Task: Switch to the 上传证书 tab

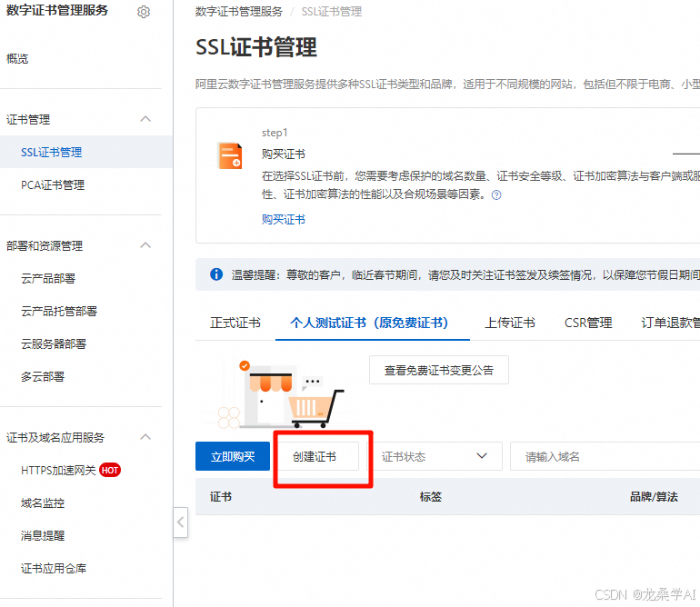Action: click(510, 323)
